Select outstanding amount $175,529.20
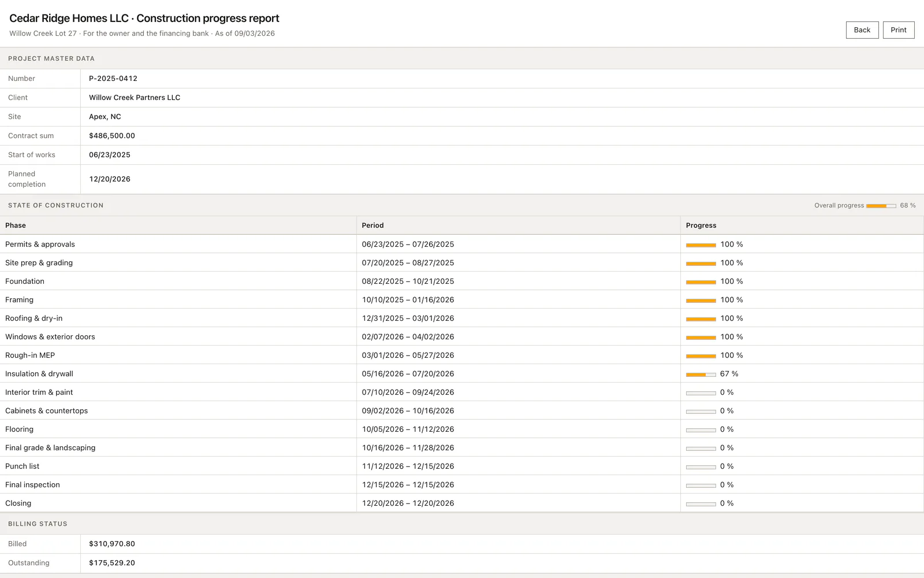The height and width of the screenshot is (578, 924). pyautogui.click(x=112, y=563)
